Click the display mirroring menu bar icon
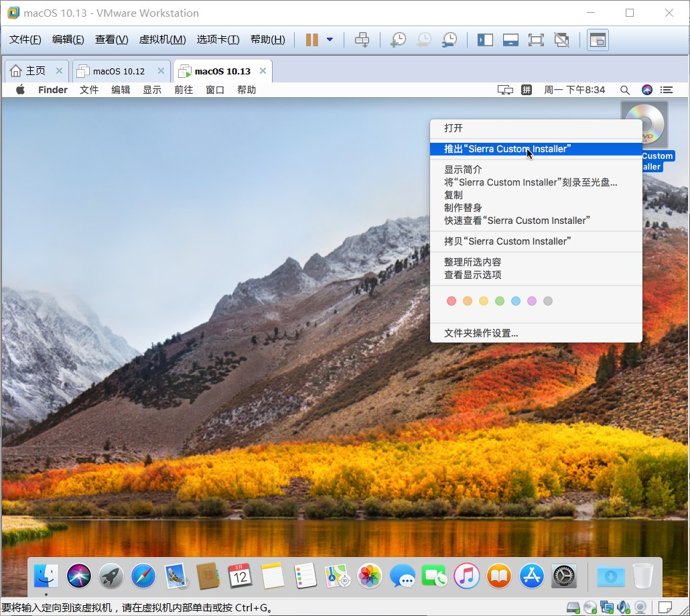 click(x=505, y=90)
